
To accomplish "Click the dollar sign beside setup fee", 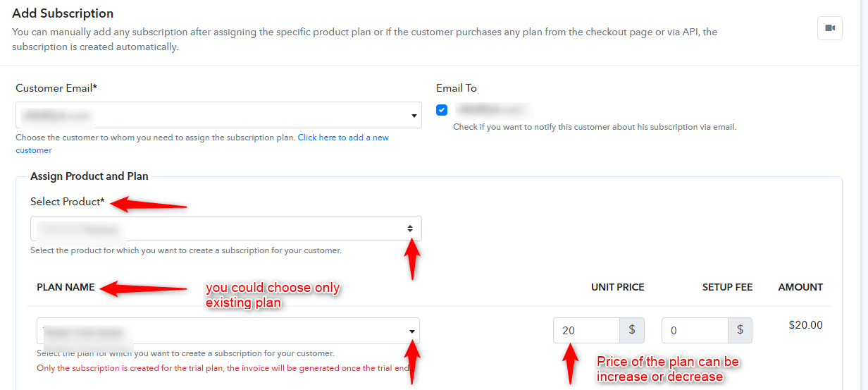I will [x=740, y=330].
